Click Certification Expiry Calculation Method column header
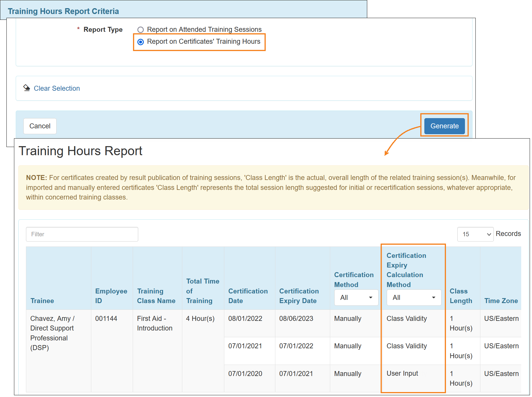Screen dimensions: 532x397 pos(406,270)
